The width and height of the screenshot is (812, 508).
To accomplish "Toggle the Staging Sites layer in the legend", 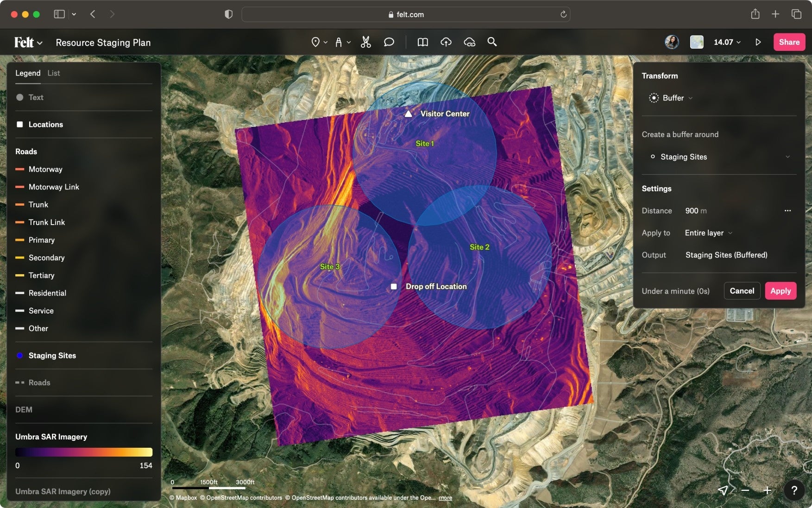I will click(52, 356).
